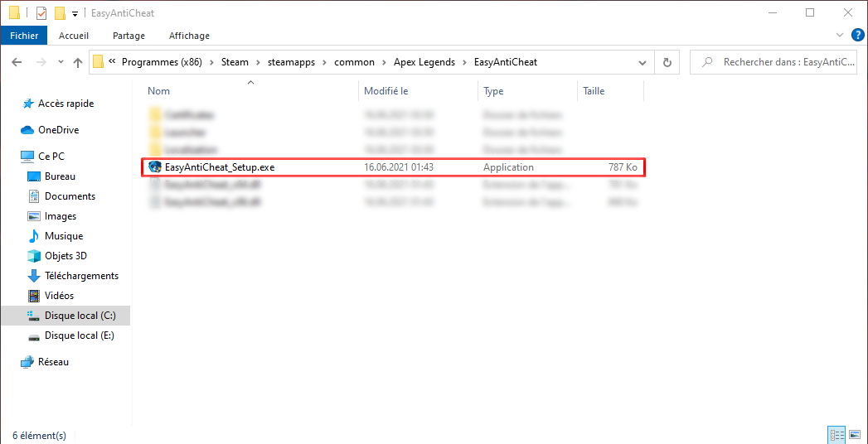Click the New Folder quick access icon

coord(61,12)
